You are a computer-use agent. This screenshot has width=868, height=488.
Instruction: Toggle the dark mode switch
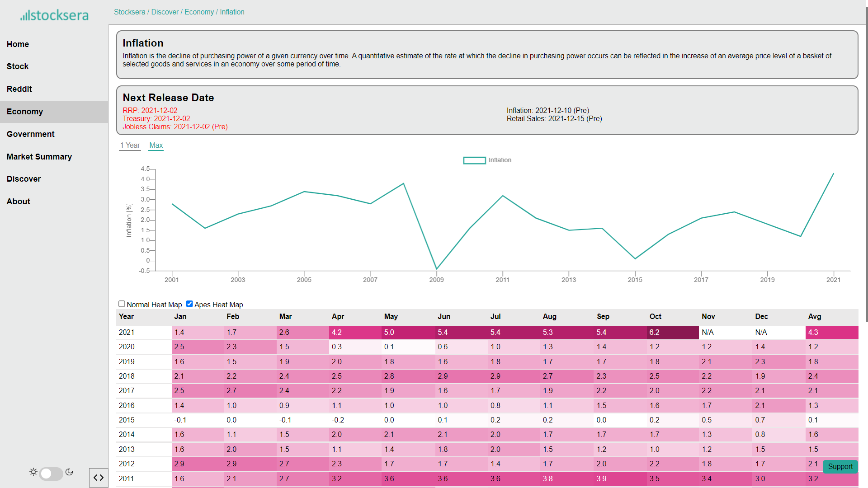tap(51, 473)
